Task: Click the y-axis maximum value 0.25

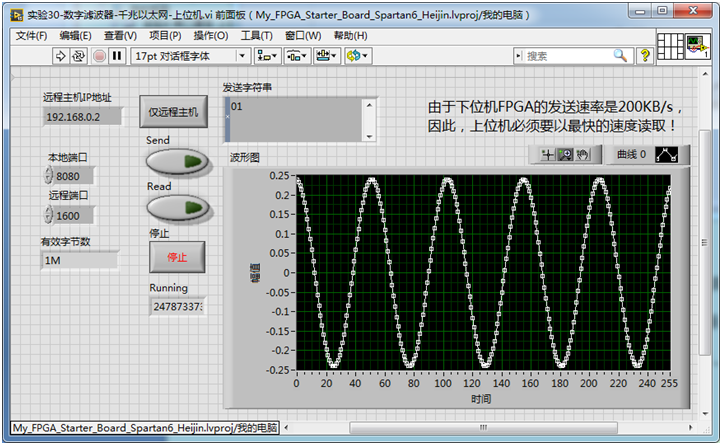Action: coord(279,176)
